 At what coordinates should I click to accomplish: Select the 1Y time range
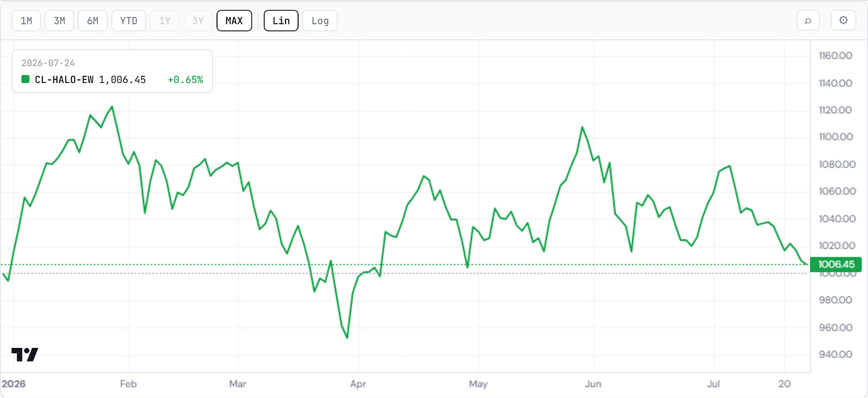pos(165,20)
